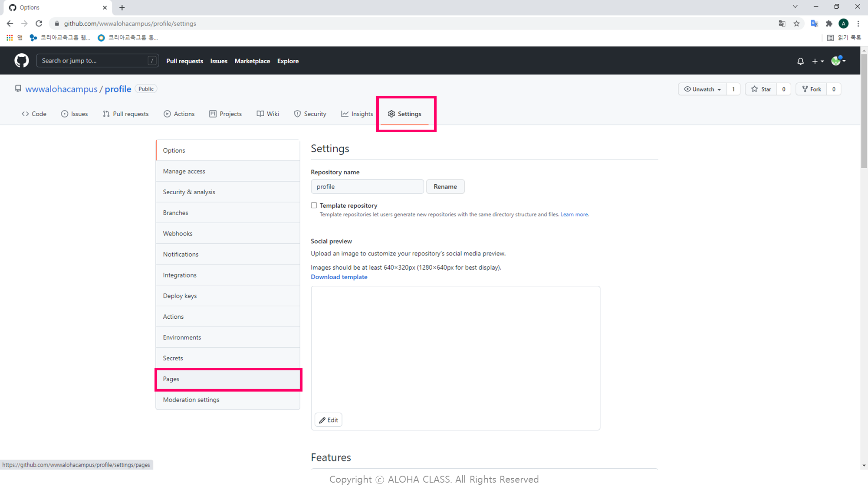The width and height of the screenshot is (868, 490).
Task: Open Secrets settings
Action: point(228,358)
